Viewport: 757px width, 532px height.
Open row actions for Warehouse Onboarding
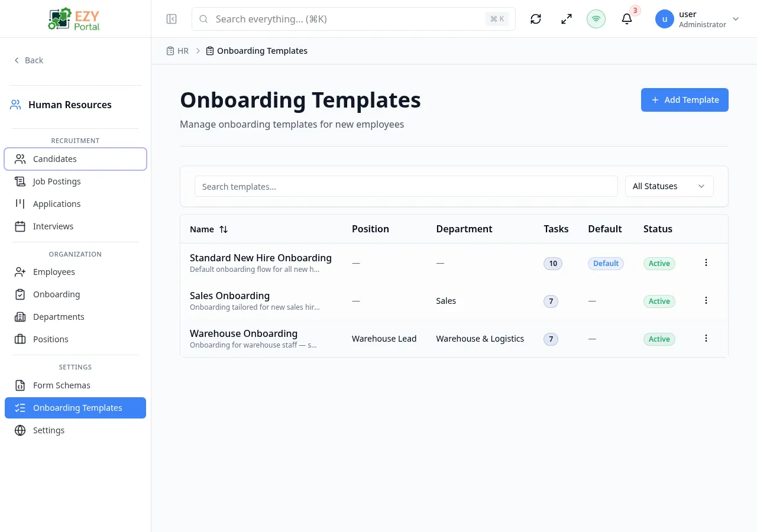click(x=706, y=338)
